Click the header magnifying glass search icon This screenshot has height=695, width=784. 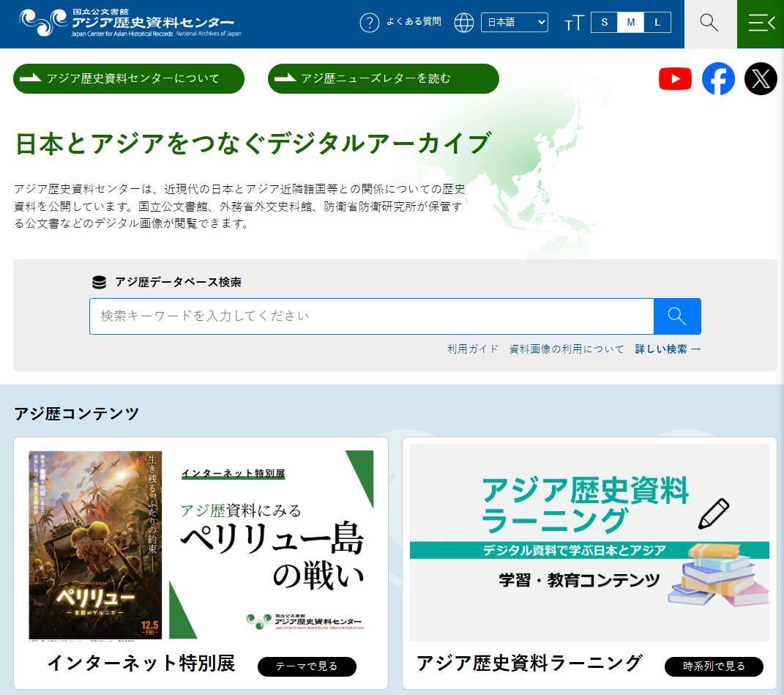click(709, 23)
